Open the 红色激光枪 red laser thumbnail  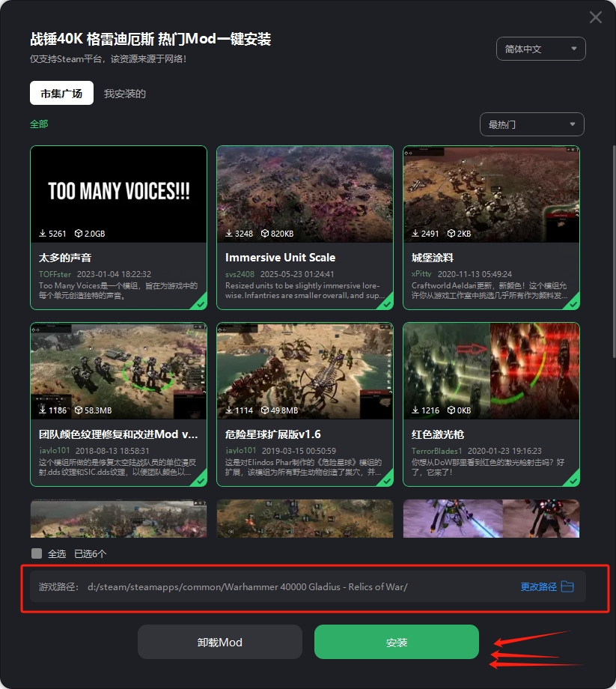[x=491, y=371]
